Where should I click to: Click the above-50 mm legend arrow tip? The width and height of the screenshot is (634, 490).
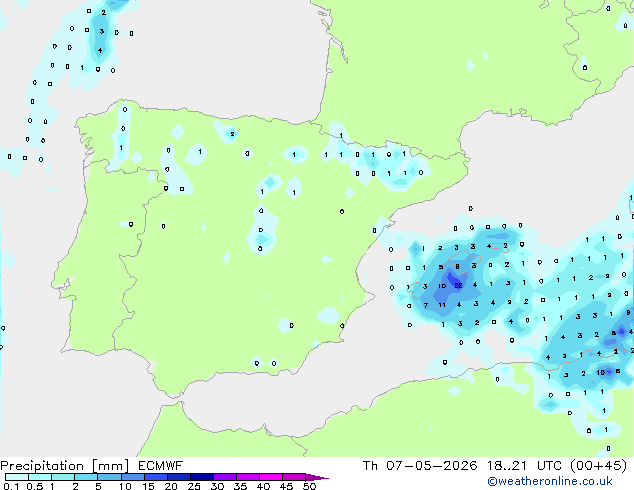coord(317,477)
